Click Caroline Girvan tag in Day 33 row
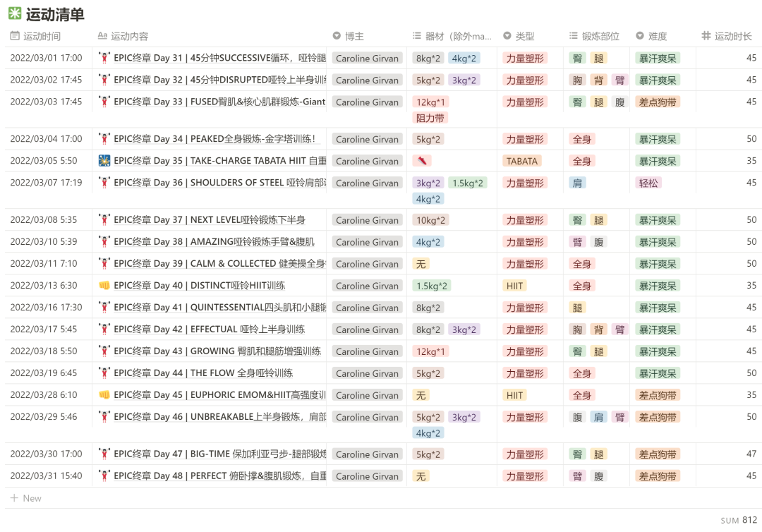 pos(367,102)
